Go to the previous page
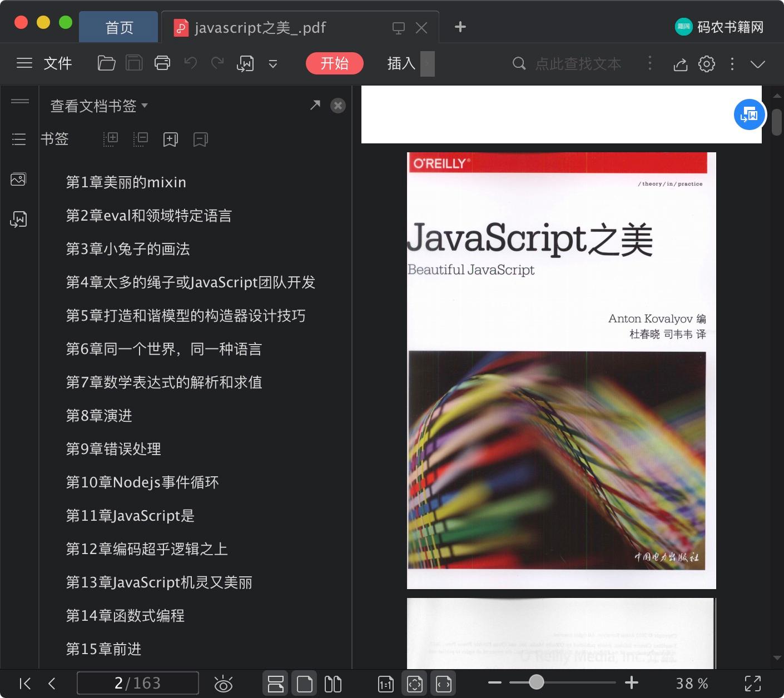Screen dimensions: 784x698 [x=52, y=684]
